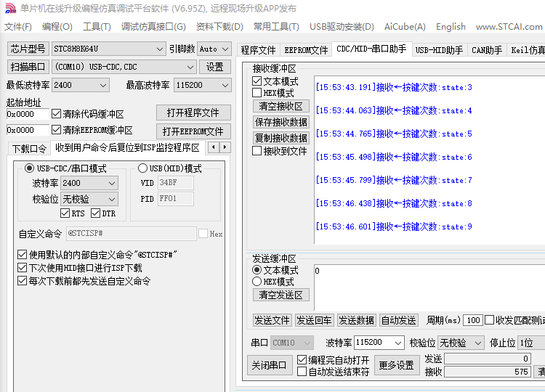
Task: Open the 文件(F) menu
Action: tap(18, 27)
